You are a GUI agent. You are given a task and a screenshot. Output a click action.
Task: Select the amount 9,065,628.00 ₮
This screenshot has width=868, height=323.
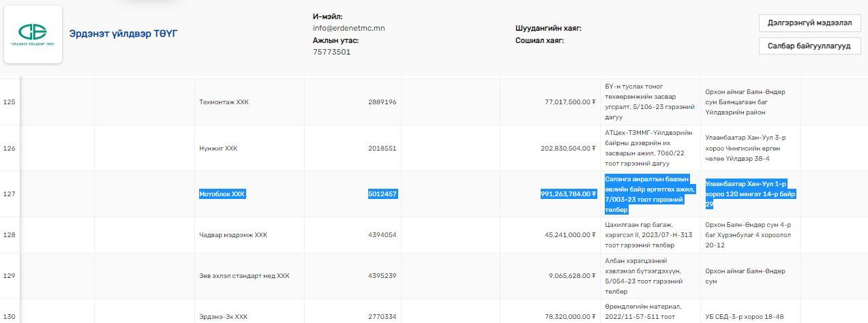571,276
